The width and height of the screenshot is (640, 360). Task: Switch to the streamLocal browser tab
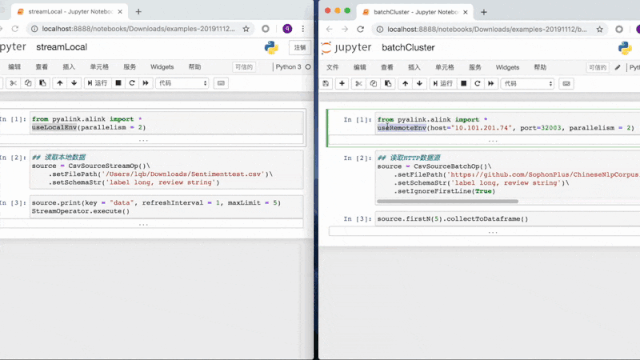tap(70, 12)
